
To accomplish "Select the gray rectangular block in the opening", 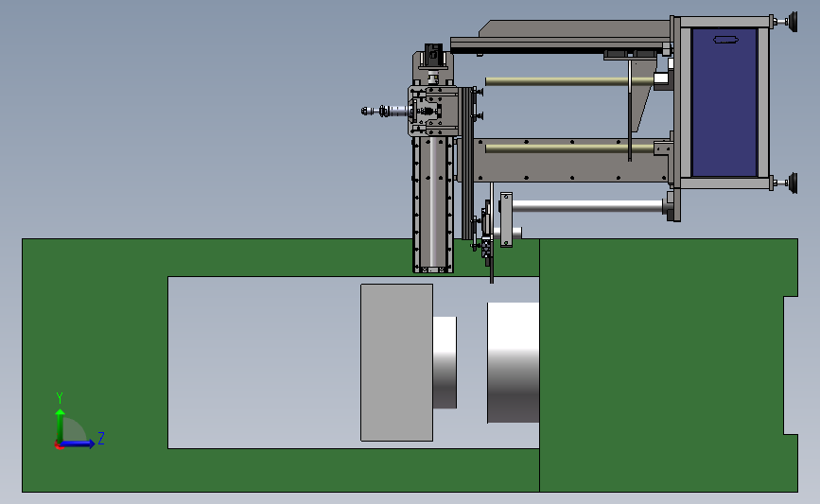I will pos(396,362).
